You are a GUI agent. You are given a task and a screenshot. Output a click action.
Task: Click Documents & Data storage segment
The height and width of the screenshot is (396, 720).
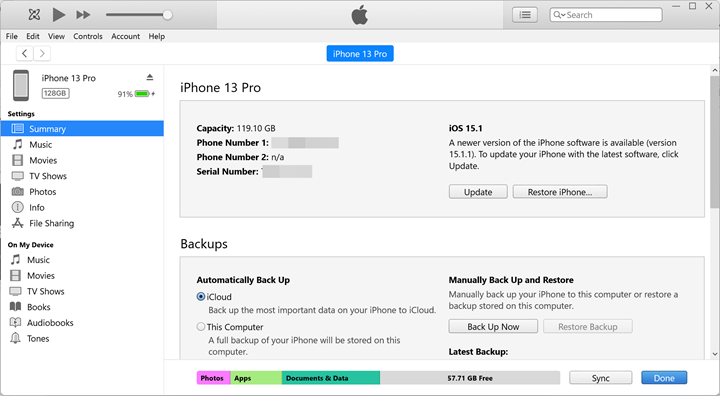pyautogui.click(x=331, y=378)
